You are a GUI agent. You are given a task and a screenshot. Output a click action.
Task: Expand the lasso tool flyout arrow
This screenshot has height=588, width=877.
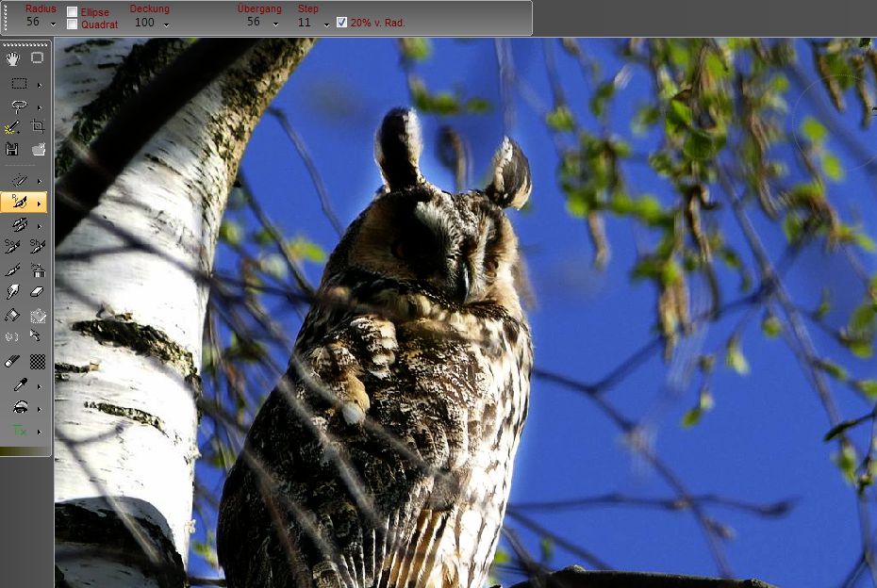point(39,108)
